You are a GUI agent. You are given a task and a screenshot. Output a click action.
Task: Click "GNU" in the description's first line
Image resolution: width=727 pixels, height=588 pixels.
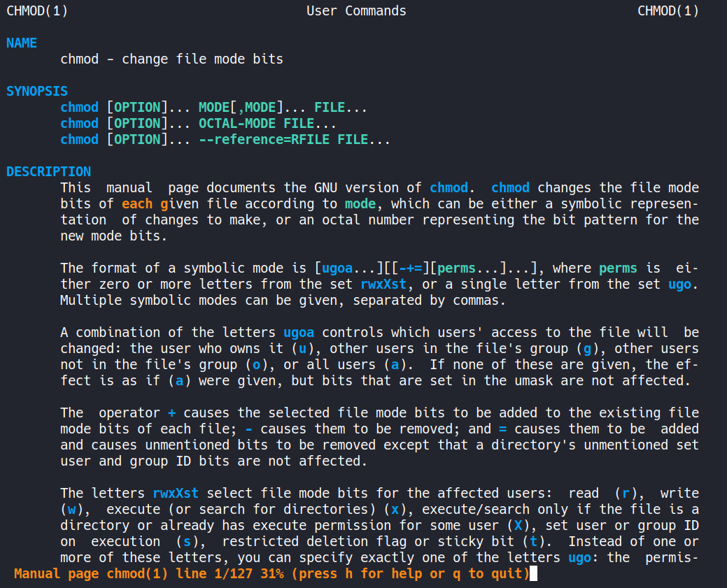325,187
